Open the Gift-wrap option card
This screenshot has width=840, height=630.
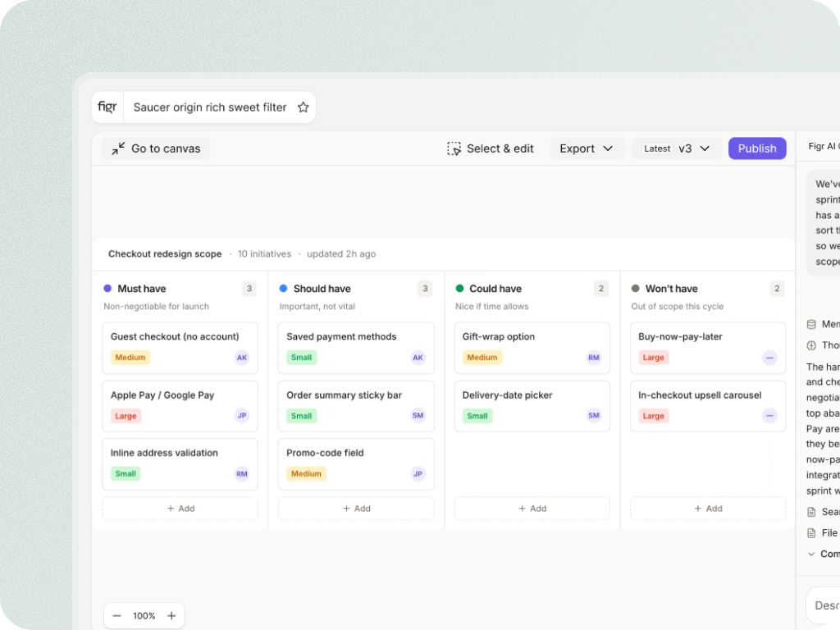click(532, 348)
